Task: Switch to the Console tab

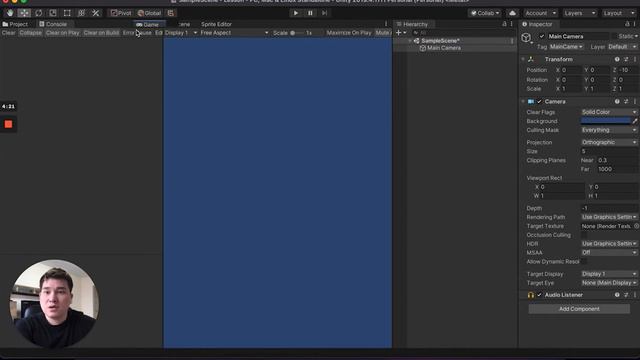Action: click(x=53, y=24)
